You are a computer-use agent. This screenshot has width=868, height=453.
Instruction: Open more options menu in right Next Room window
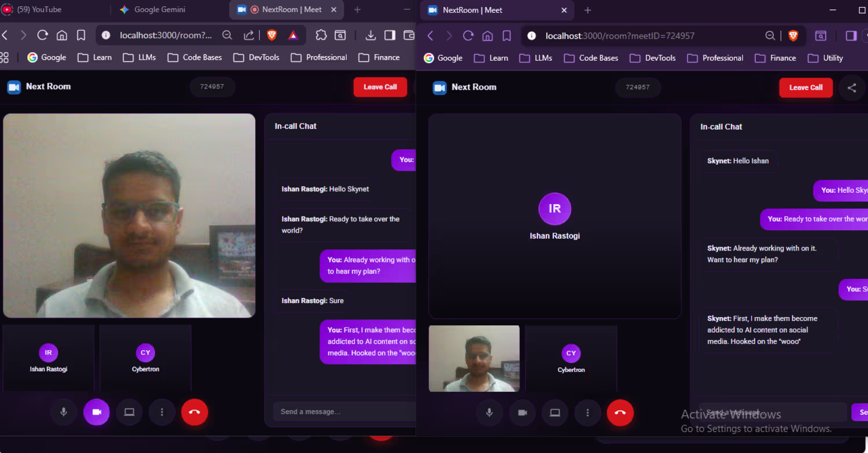(588, 413)
